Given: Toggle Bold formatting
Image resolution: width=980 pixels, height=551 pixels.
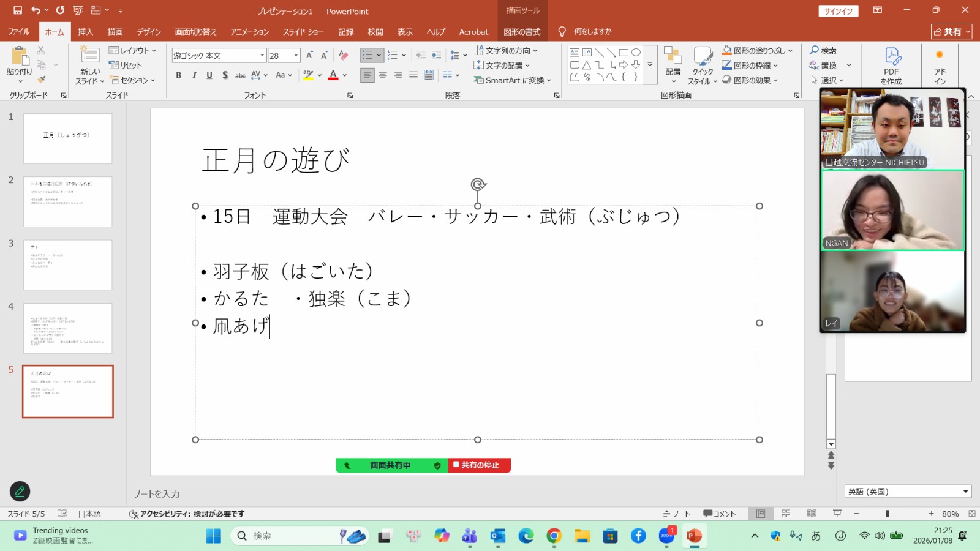Looking at the screenshot, I should pos(178,75).
